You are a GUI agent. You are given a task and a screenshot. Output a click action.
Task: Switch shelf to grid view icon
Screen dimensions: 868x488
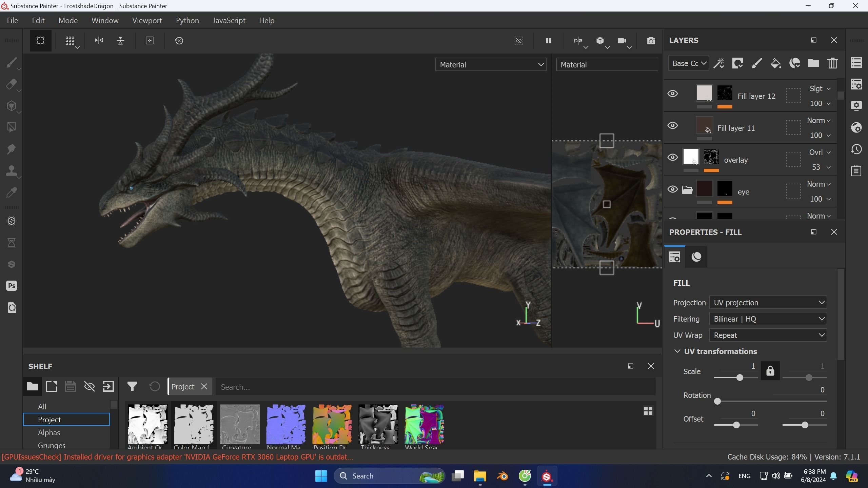click(648, 411)
